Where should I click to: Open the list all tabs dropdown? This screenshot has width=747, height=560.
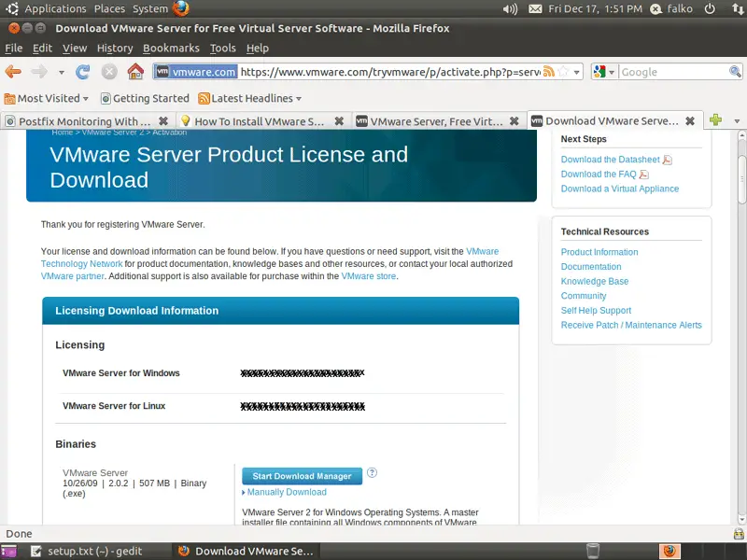737,121
